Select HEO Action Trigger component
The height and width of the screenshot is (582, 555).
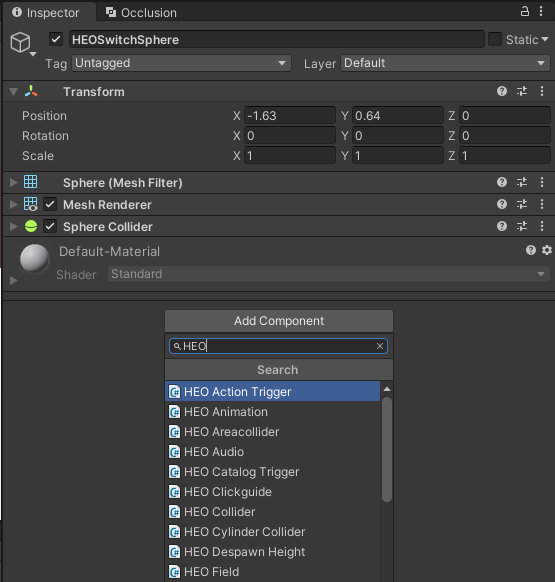(x=272, y=392)
